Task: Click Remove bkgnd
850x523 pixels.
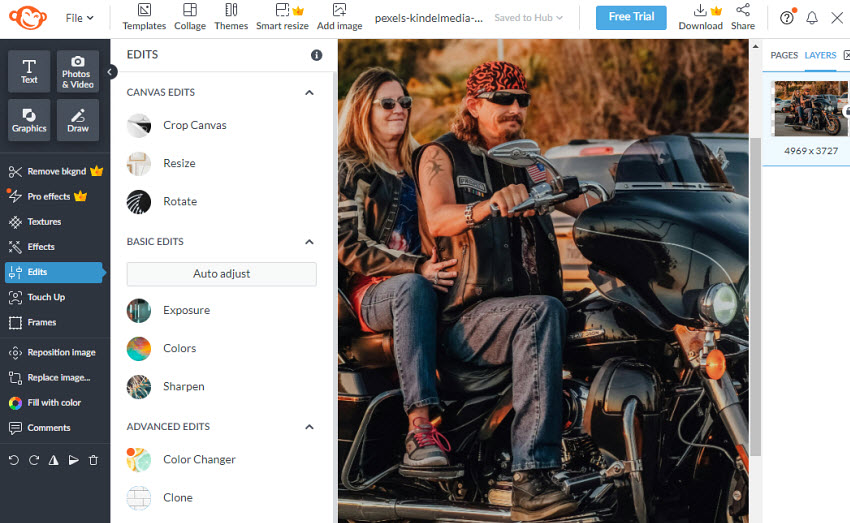Action: [x=55, y=171]
